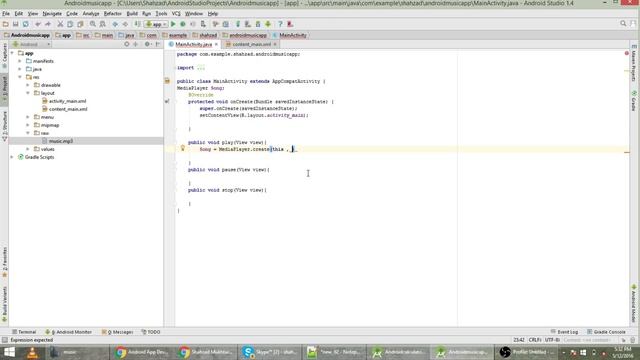Open the Event Log
This screenshot has width=640, height=360.
click(564, 332)
